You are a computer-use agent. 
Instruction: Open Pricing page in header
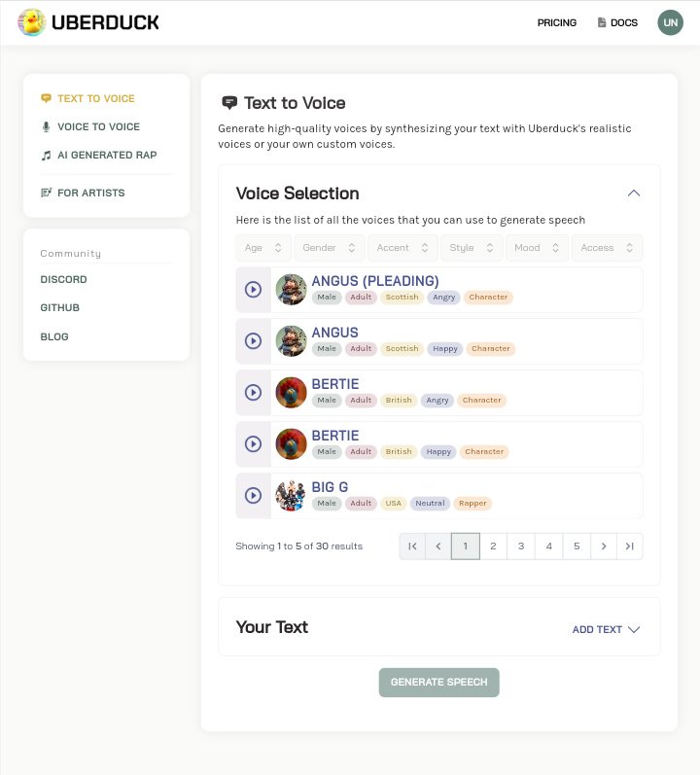[x=557, y=22]
